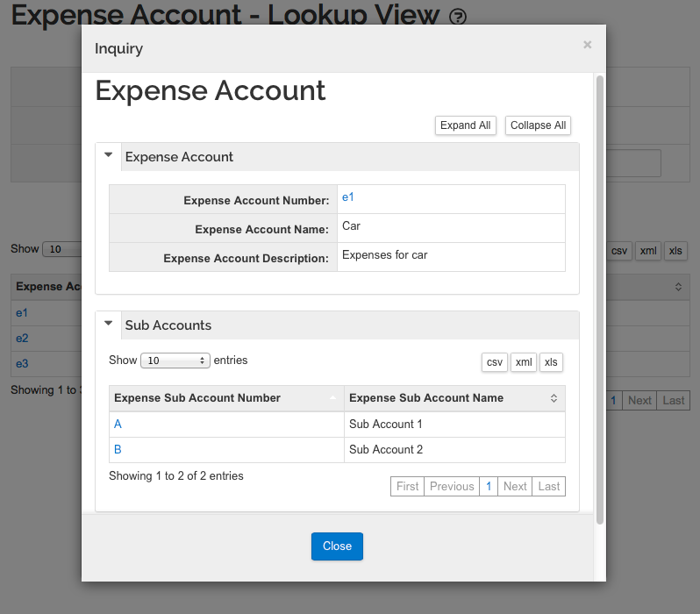Open the e1 expense account number link

click(347, 197)
